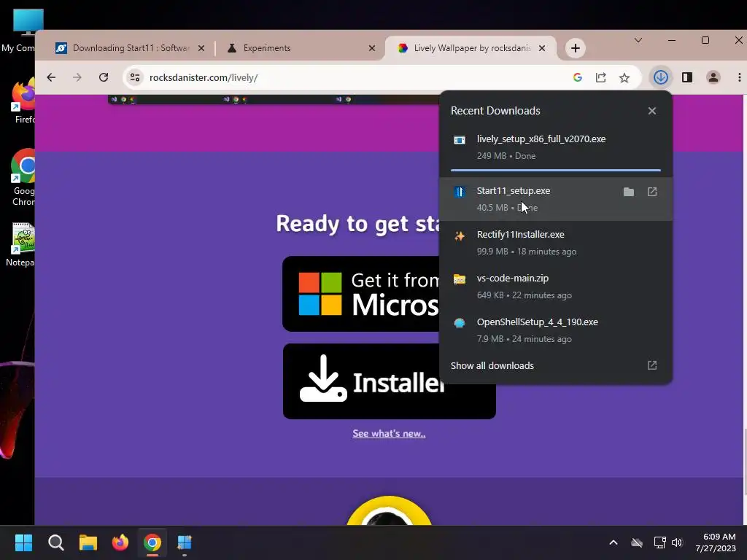Close the Lively Wallpaper tab
This screenshot has width=747, height=560.
click(542, 48)
